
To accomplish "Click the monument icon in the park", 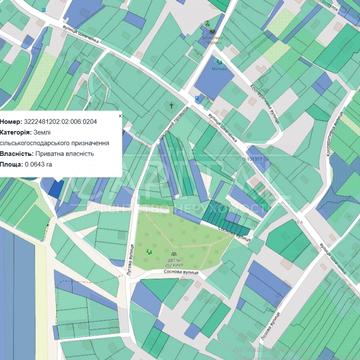I will [x=173, y=253].
